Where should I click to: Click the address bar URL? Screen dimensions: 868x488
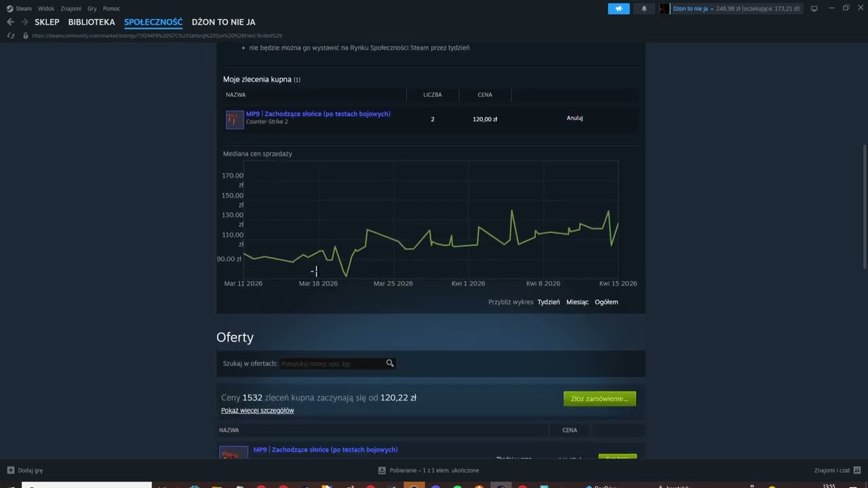click(x=157, y=36)
